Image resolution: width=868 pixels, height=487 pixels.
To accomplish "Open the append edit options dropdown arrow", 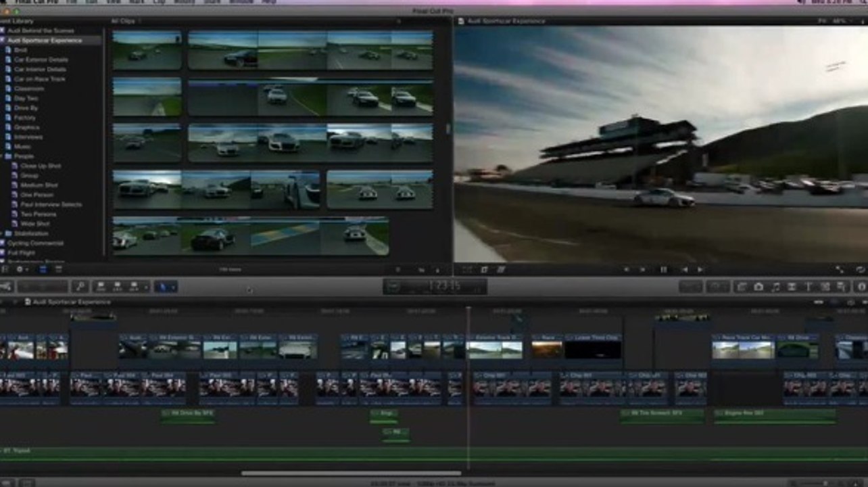I will pos(145,287).
